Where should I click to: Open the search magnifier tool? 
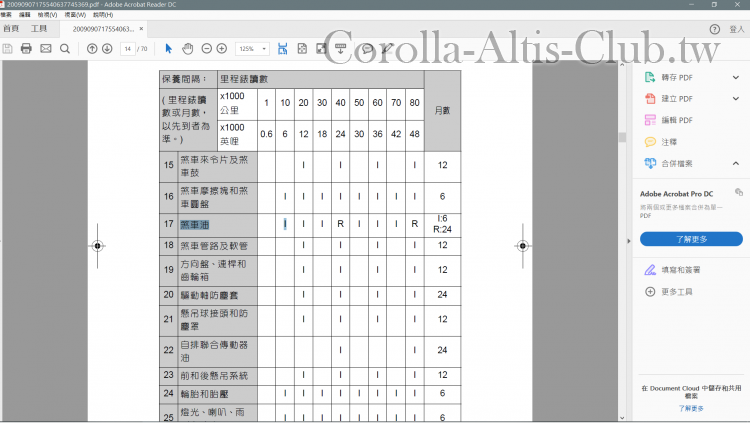pos(65,48)
